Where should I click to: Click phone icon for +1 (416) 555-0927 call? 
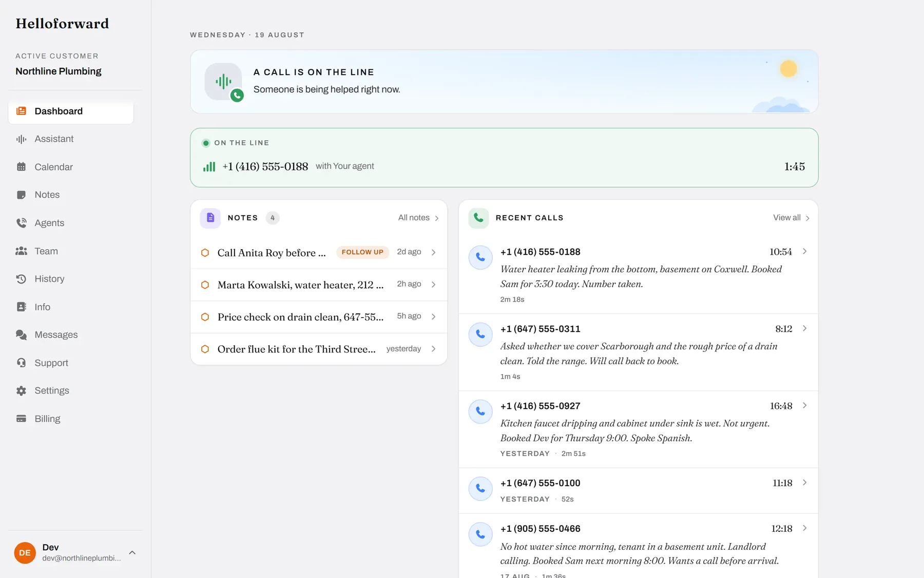[x=480, y=412]
